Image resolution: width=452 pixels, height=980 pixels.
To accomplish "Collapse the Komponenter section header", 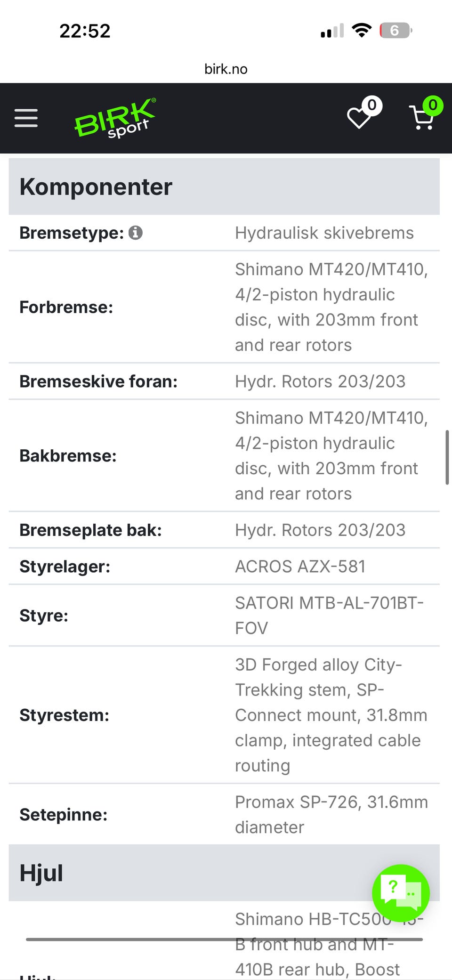I will (224, 186).
